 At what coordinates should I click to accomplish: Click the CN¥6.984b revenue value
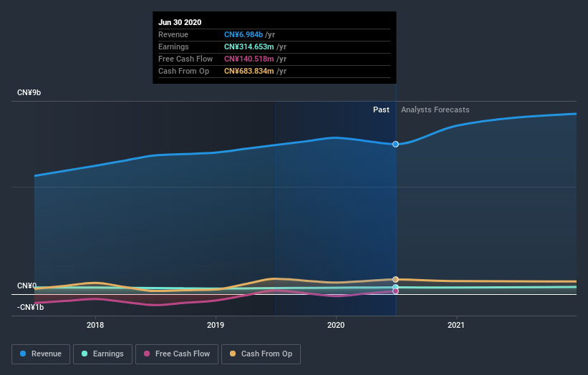(244, 34)
